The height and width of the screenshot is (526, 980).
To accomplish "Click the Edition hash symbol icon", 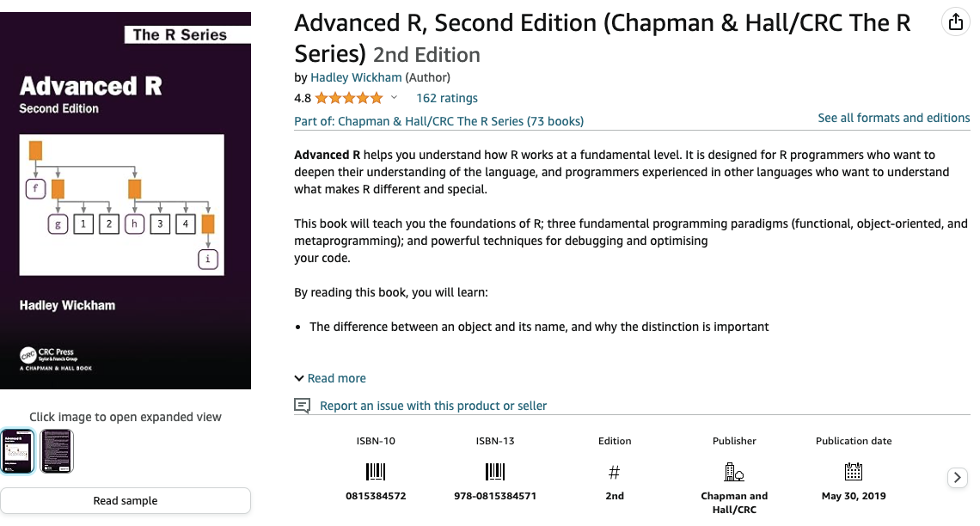I will click(615, 472).
